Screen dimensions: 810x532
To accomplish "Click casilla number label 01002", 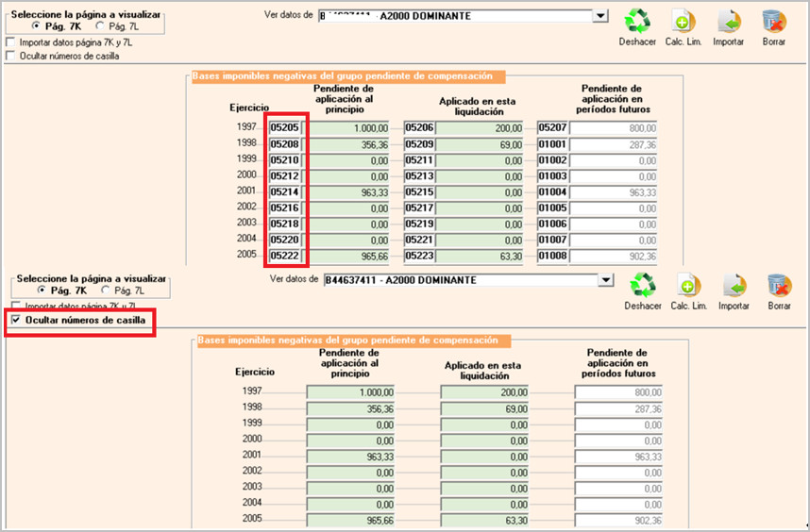I will 552,160.
